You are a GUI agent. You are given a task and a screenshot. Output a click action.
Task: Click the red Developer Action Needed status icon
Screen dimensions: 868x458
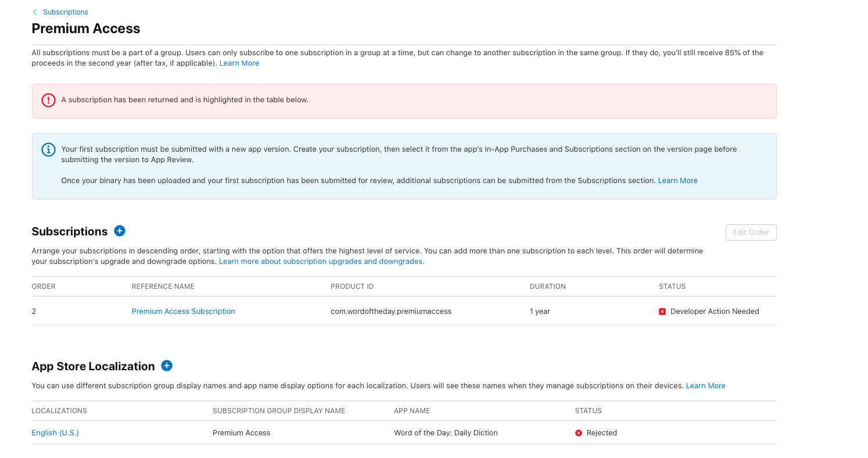tap(662, 312)
